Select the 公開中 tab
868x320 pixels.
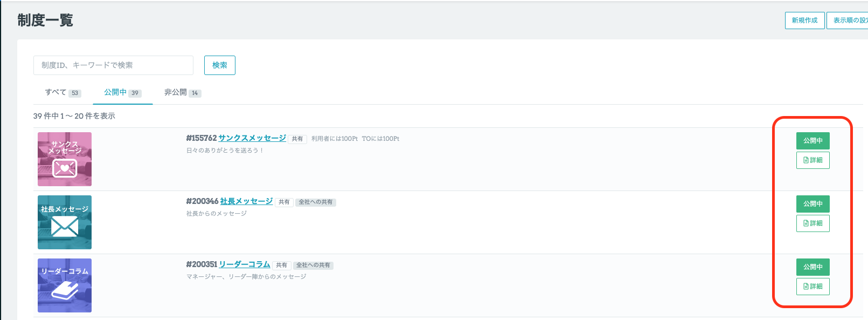pos(122,93)
